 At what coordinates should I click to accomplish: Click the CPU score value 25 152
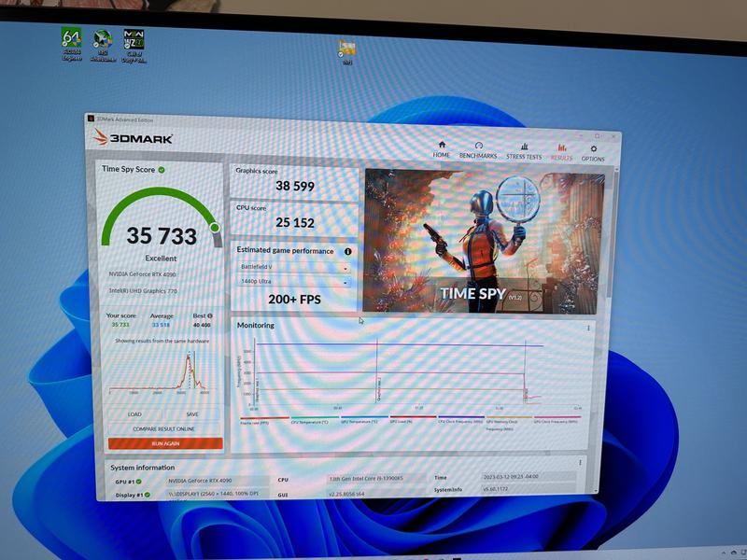point(295,222)
